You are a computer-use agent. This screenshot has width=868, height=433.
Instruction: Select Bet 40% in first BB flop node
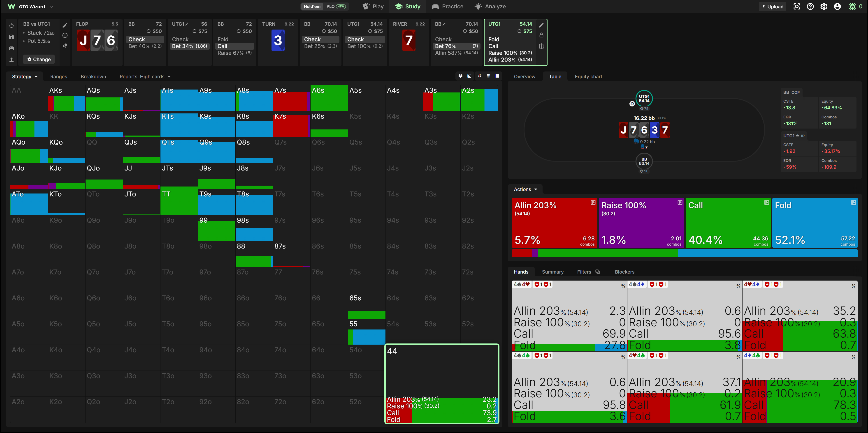point(145,46)
